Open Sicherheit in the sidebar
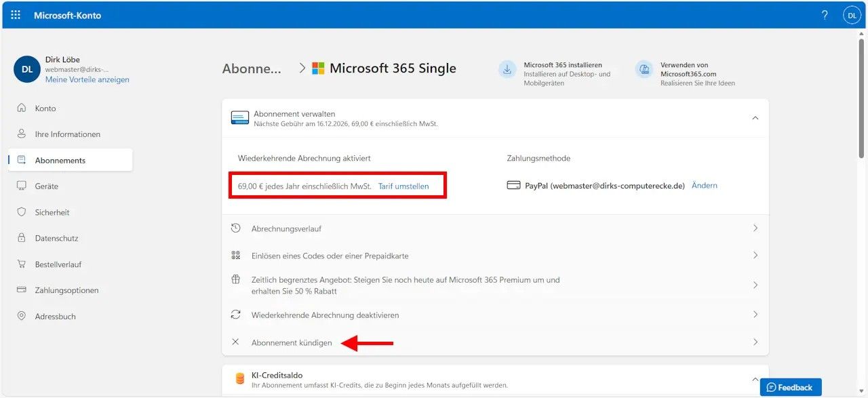Image resolution: width=868 pixels, height=398 pixels. (x=52, y=212)
